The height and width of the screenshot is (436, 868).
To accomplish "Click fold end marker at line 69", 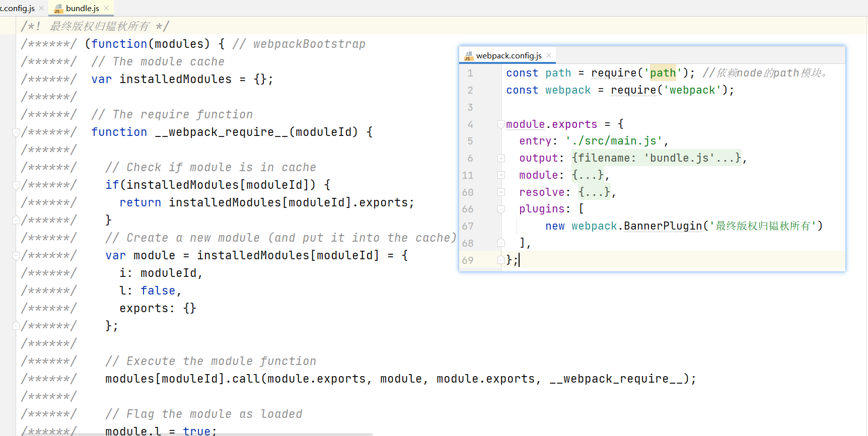I will [x=501, y=260].
